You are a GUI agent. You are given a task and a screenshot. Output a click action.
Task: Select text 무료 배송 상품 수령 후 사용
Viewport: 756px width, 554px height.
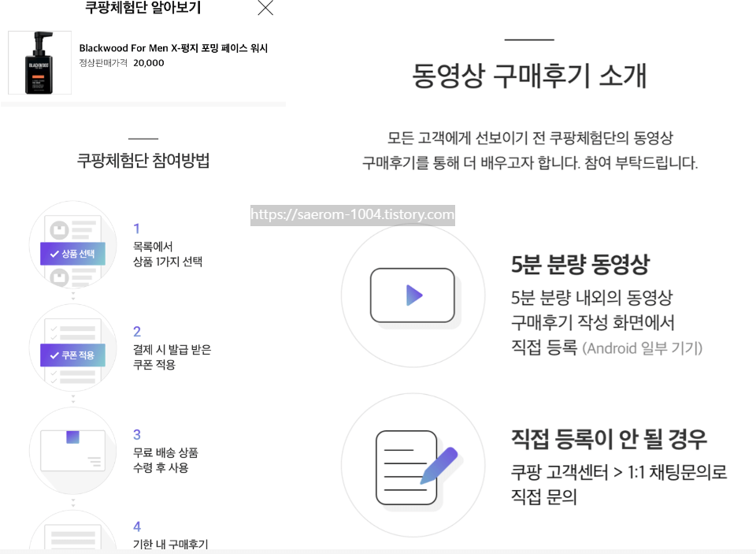pyautogui.click(x=165, y=460)
